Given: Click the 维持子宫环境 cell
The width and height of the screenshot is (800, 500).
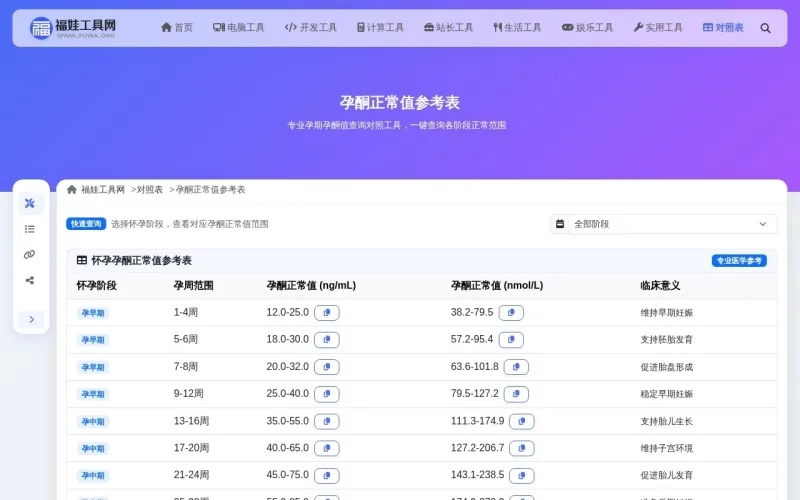Looking at the screenshot, I should [667, 449].
